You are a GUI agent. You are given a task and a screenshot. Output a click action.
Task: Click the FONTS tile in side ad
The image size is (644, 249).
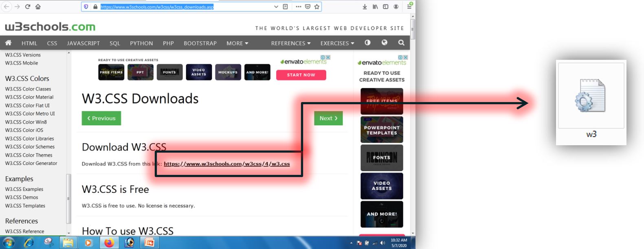point(382,157)
